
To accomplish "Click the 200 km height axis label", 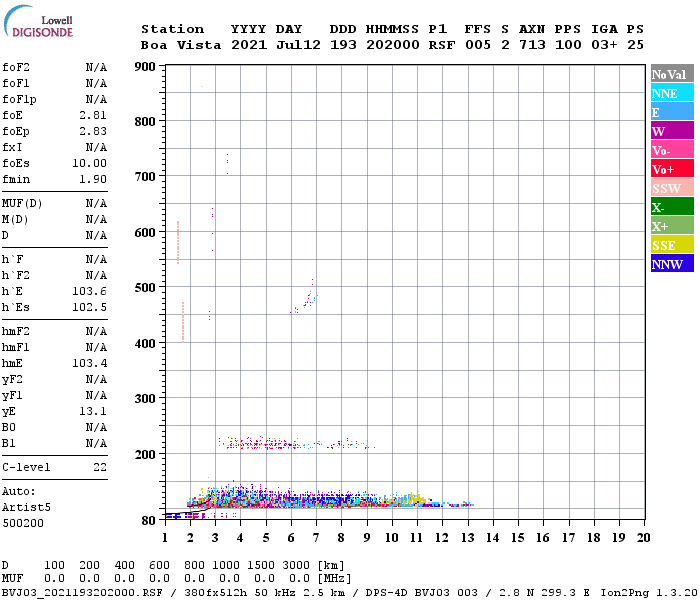I will 145,454.
